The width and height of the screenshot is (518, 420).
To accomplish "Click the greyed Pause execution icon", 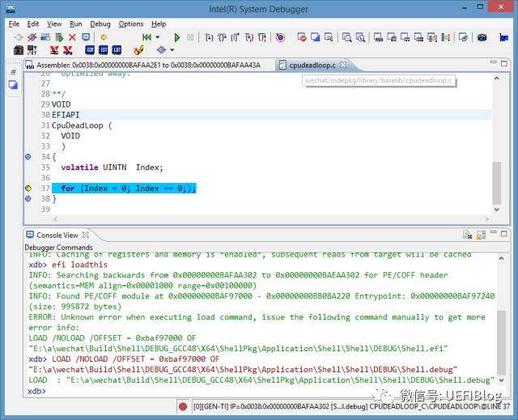I will click(191, 38).
